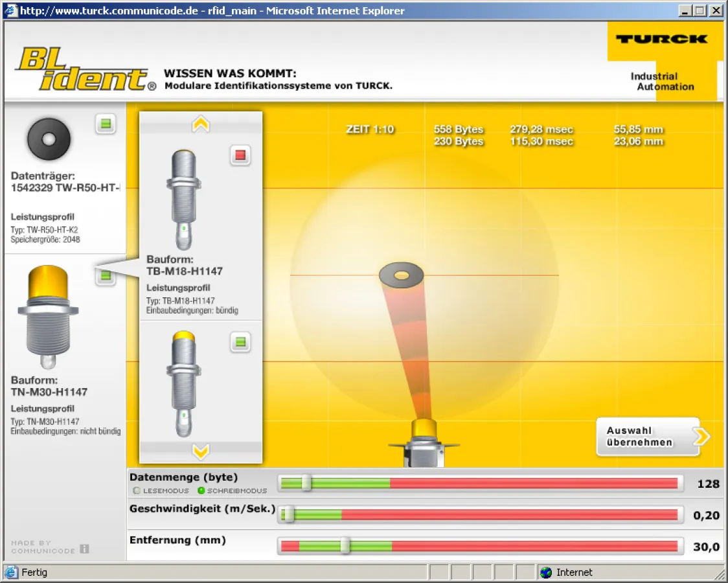Expand the arrow on Auswahl übernehmen
The image size is (728, 583).
[x=700, y=437]
